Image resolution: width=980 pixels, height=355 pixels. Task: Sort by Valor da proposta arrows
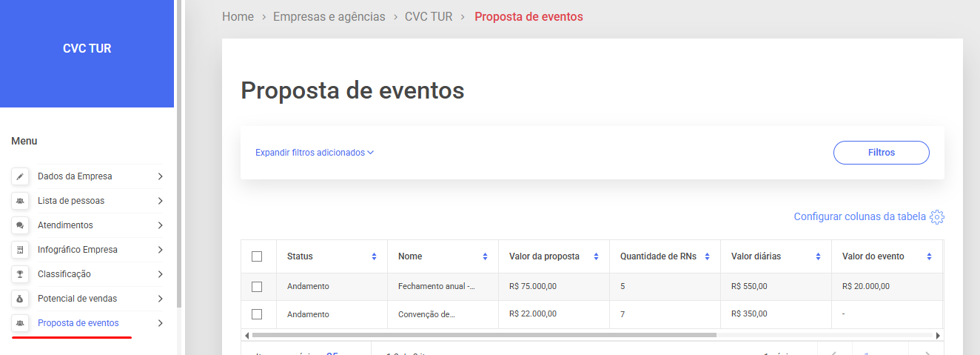(x=596, y=256)
